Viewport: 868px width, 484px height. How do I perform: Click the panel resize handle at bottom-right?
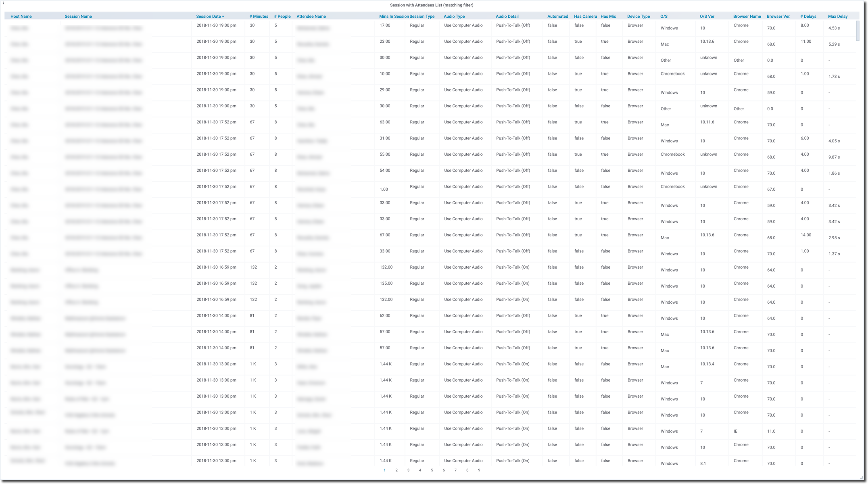coord(861,477)
